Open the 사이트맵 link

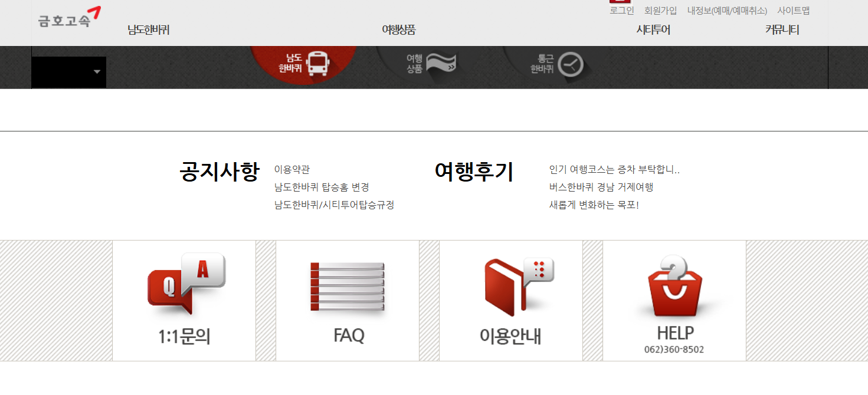click(793, 11)
